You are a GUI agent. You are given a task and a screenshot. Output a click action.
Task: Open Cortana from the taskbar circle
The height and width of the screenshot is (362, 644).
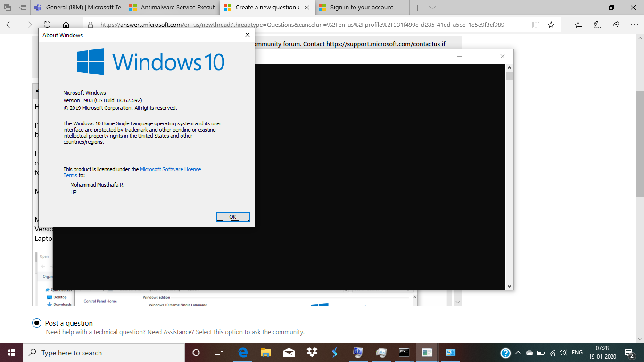196,353
